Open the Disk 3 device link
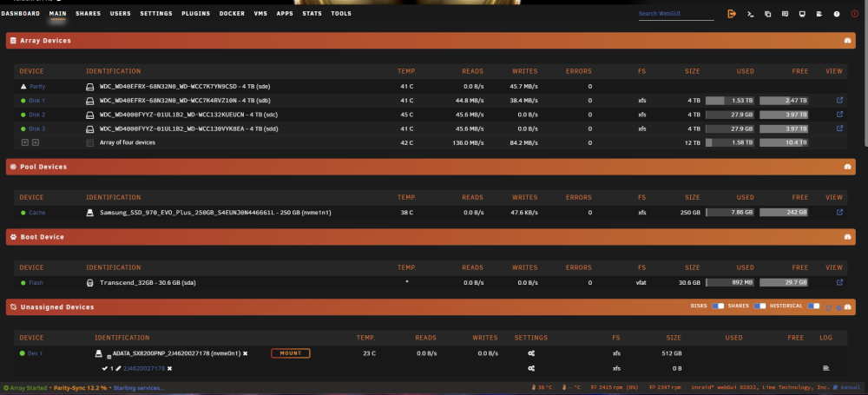 [37, 128]
